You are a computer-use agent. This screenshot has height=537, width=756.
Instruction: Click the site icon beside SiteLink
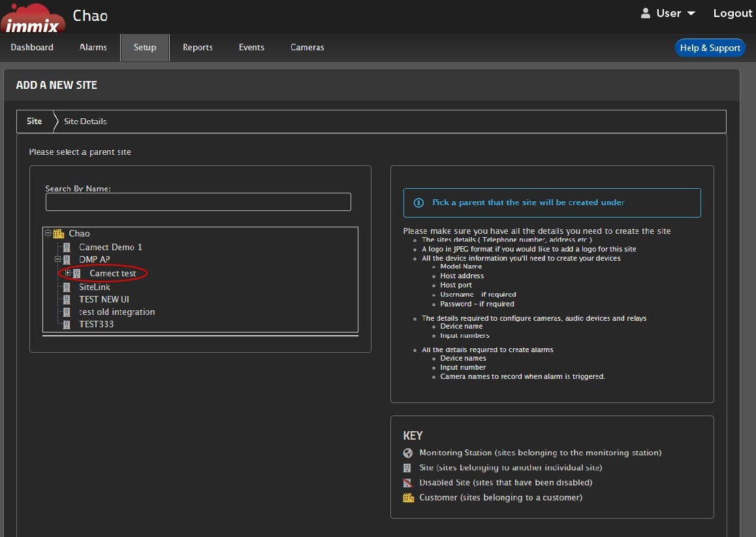(x=67, y=287)
